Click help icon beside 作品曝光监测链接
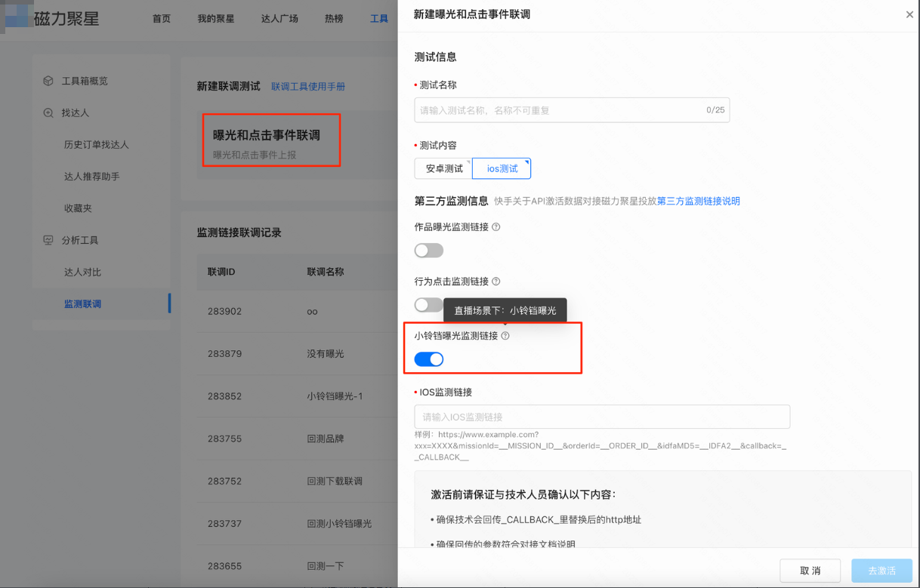Viewport: 920px width, 588px height. 496,226
